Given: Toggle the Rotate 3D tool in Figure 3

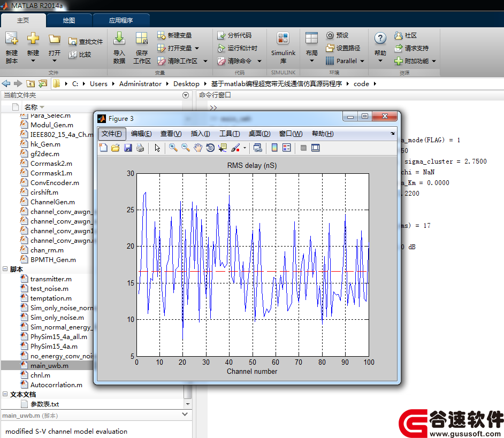Looking at the screenshot, I should point(210,148).
